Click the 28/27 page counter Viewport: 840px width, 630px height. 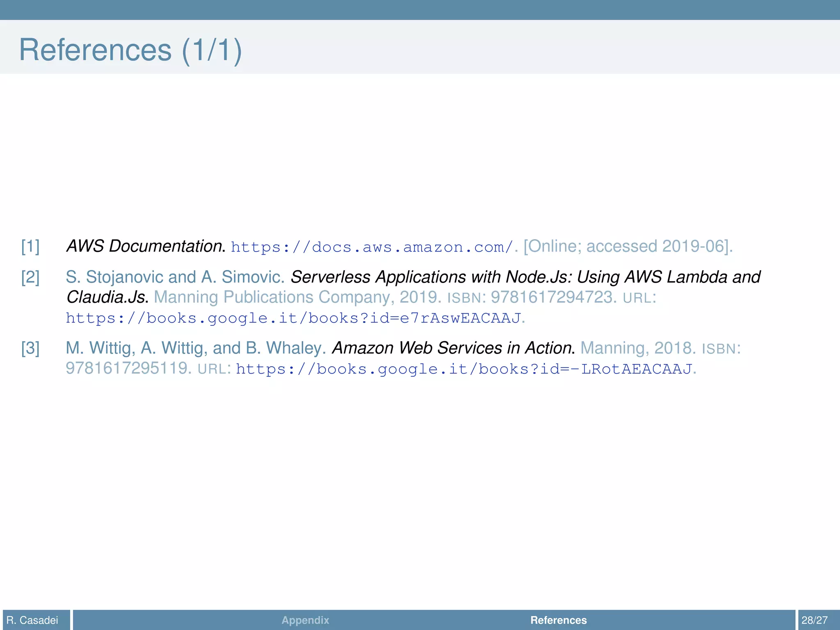pos(814,620)
